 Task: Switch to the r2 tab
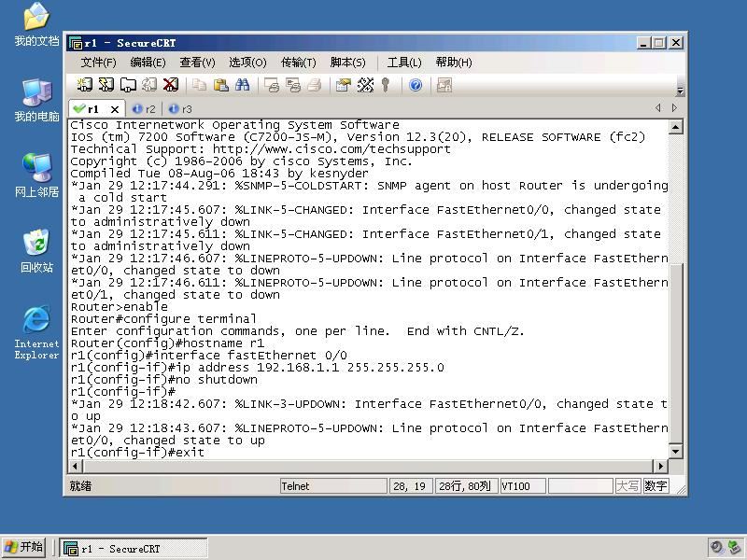[145, 109]
